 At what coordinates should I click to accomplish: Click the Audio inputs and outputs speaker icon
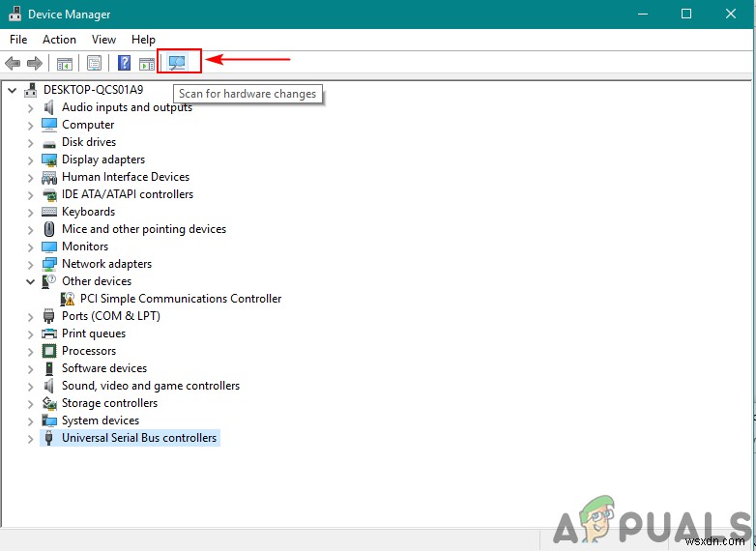point(48,107)
